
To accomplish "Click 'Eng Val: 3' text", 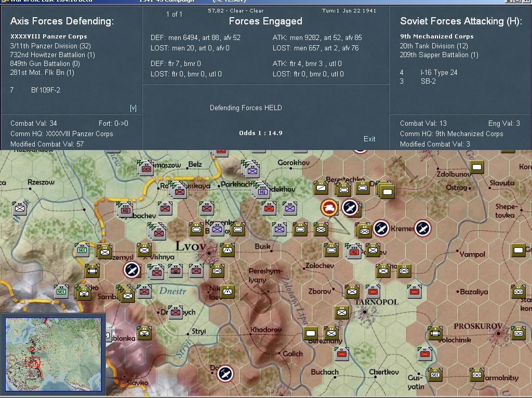I will pyautogui.click(x=504, y=123).
